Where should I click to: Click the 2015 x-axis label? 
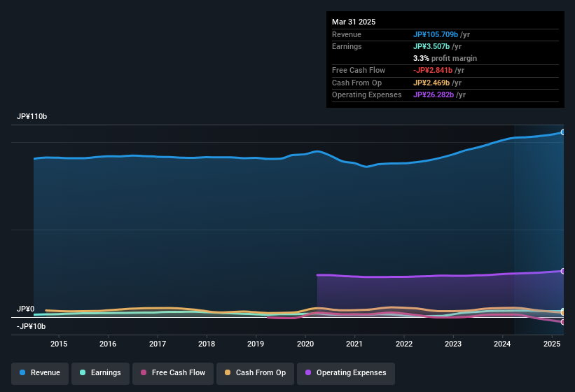click(59, 344)
